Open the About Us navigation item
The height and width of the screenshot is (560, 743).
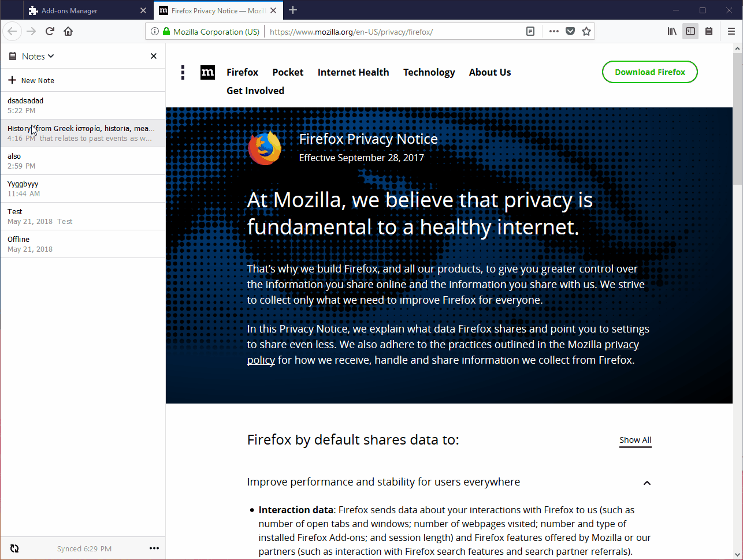pos(490,72)
